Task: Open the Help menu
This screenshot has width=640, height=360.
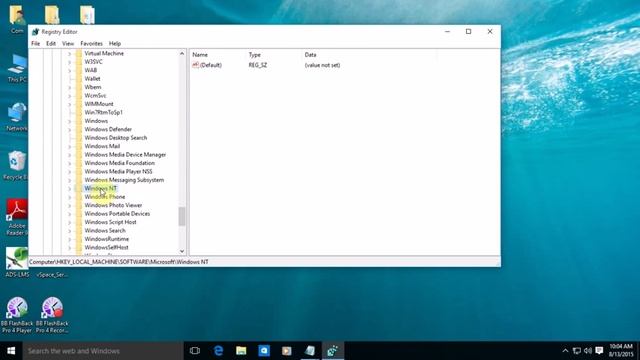Action: click(115, 43)
